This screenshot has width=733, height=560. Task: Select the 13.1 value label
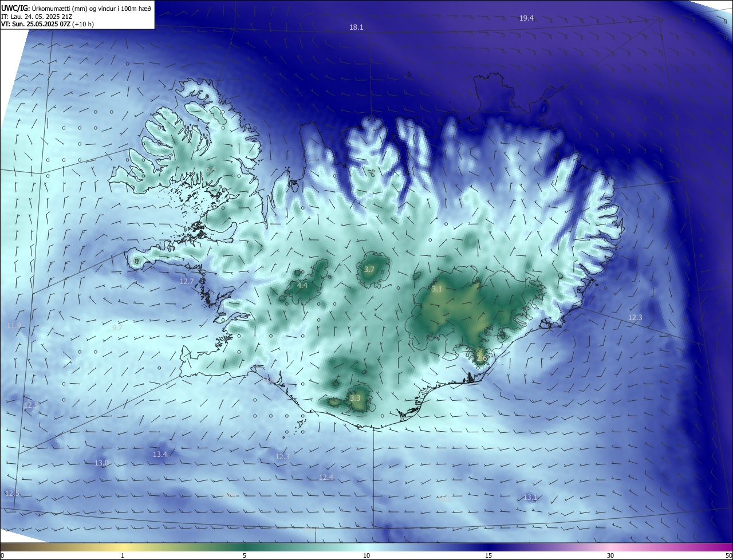(x=530, y=497)
